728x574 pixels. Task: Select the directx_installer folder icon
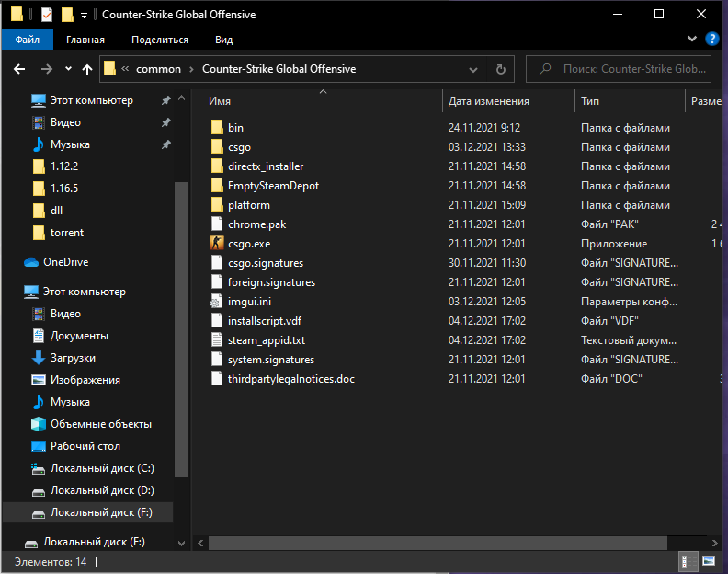tap(217, 166)
